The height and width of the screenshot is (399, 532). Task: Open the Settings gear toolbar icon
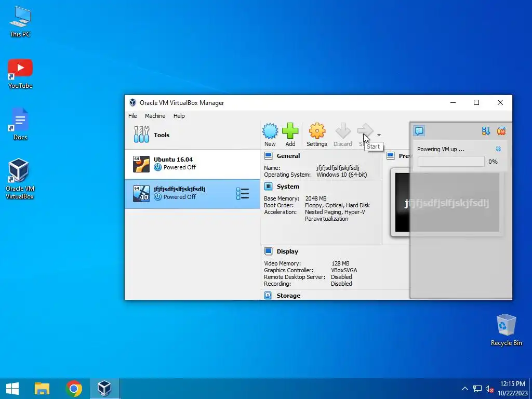tap(317, 131)
